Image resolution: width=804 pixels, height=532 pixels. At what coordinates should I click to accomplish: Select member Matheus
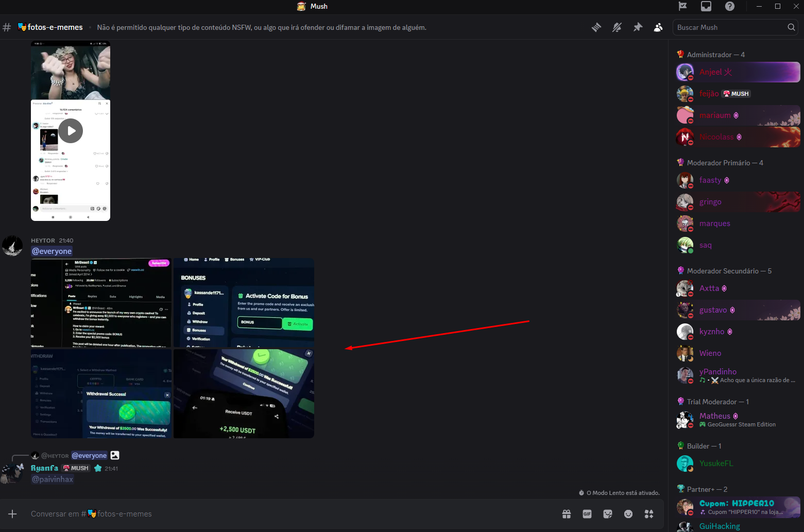coord(738,420)
